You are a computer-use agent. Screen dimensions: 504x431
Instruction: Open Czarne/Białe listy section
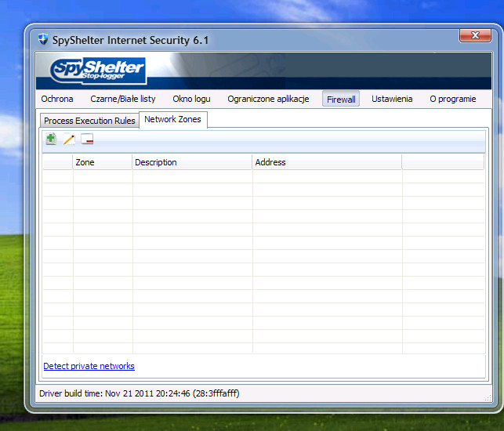click(123, 99)
